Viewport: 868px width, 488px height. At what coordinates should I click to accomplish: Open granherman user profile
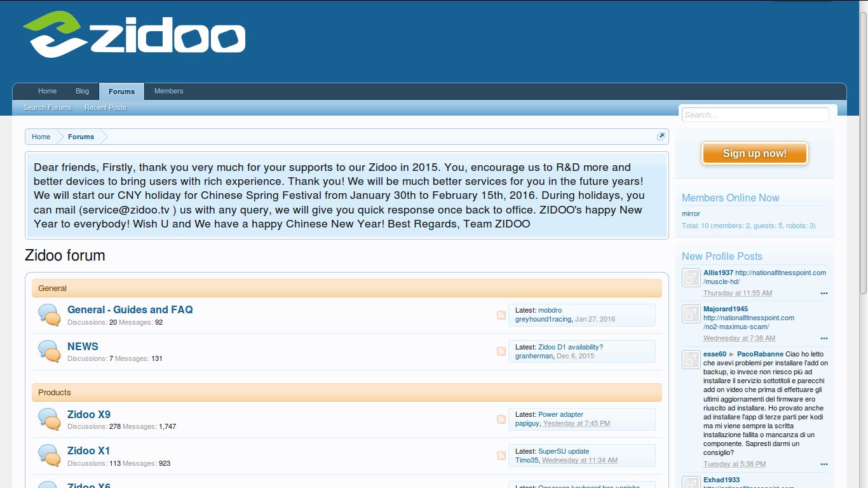pyautogui.click(x=534, y=356)
